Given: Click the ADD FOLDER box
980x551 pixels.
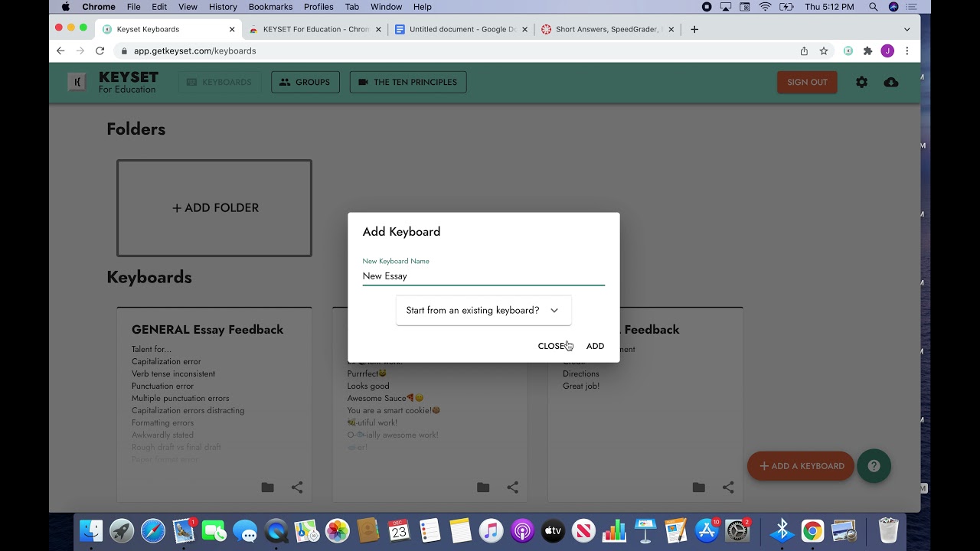Looking at the screenshot, I should [214, 207].
